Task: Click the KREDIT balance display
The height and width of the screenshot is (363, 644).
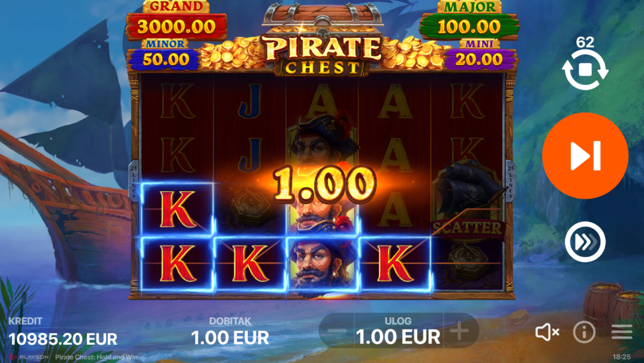Action: point(63,332)
